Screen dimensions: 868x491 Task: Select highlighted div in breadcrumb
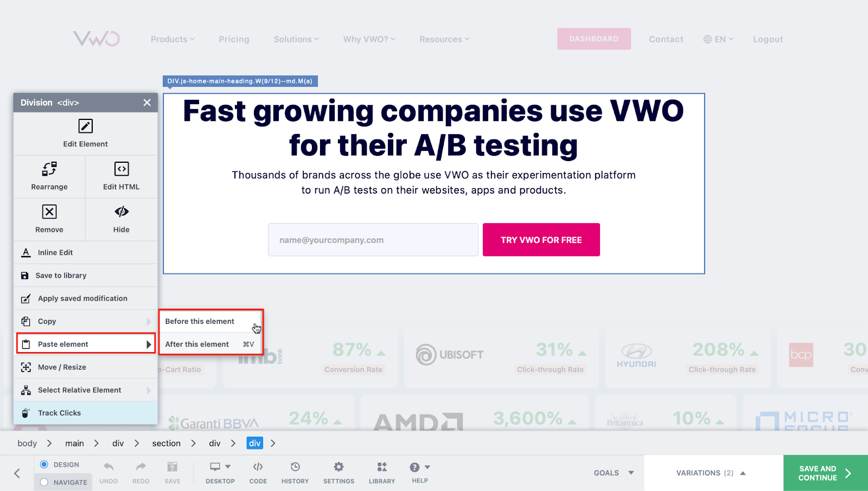[255, 443]
